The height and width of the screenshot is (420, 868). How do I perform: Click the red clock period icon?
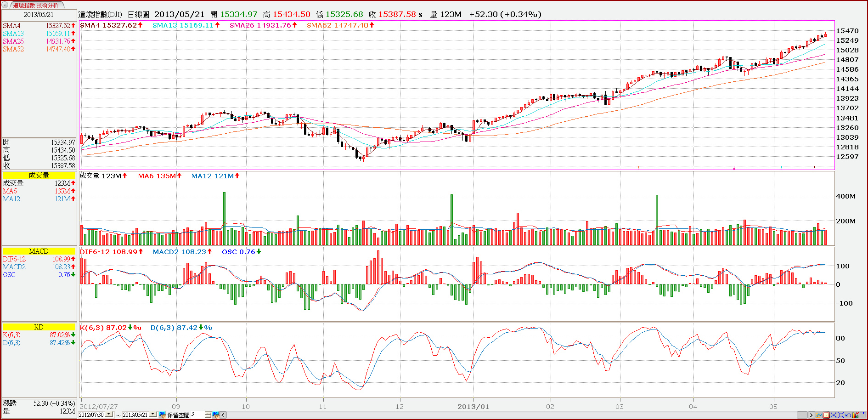point(826,415)
